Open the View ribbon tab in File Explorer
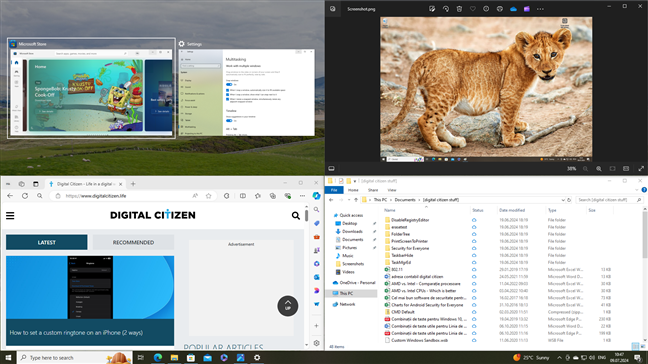 click(x=392, y=190)
